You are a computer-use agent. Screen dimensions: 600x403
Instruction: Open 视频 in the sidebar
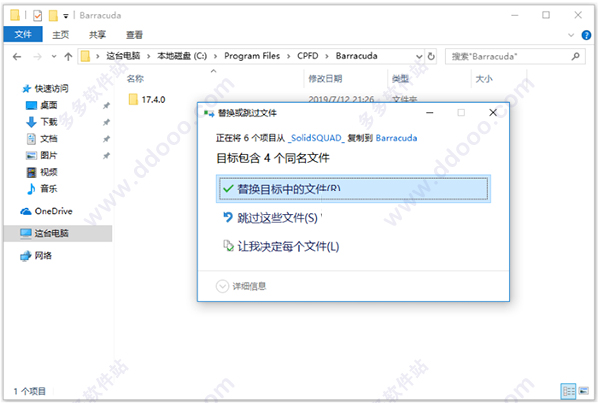(41, 172)
